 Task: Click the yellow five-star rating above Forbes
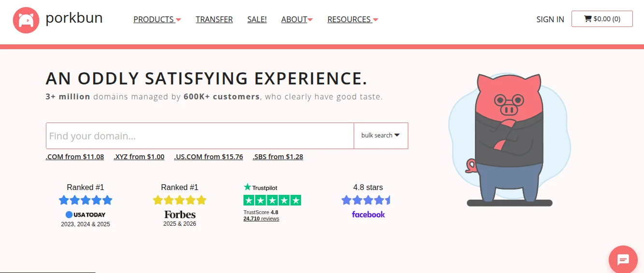(x=180, y=200)
